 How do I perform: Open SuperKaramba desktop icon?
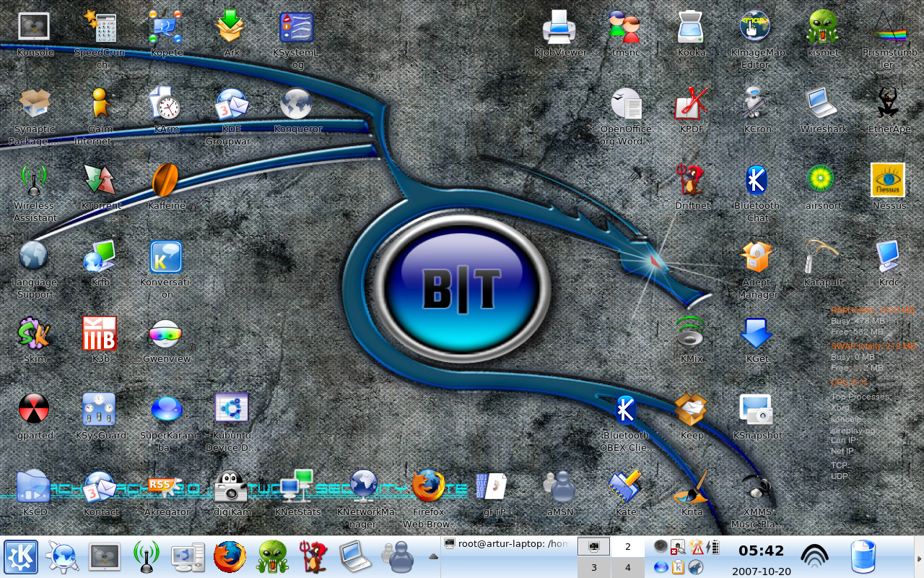[x=166, y=409]
